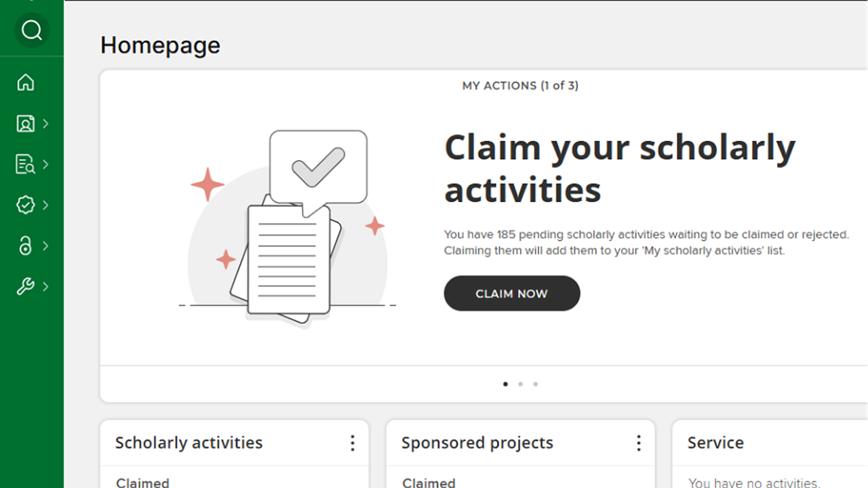868x488 pixels.
Task: Open Sponsored projects card options menu
Action: (639, 443)
